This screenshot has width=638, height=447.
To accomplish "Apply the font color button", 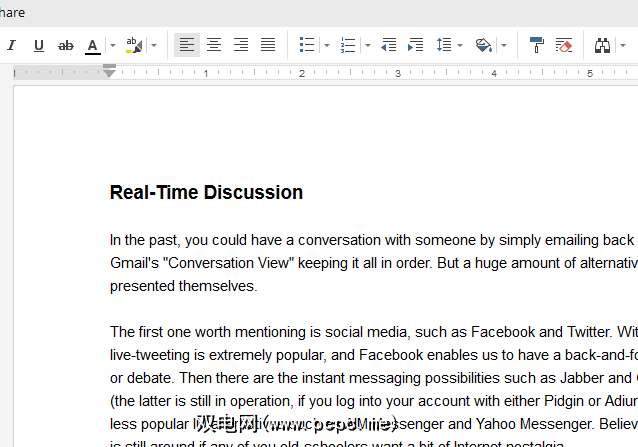I will tap(93, 45).
